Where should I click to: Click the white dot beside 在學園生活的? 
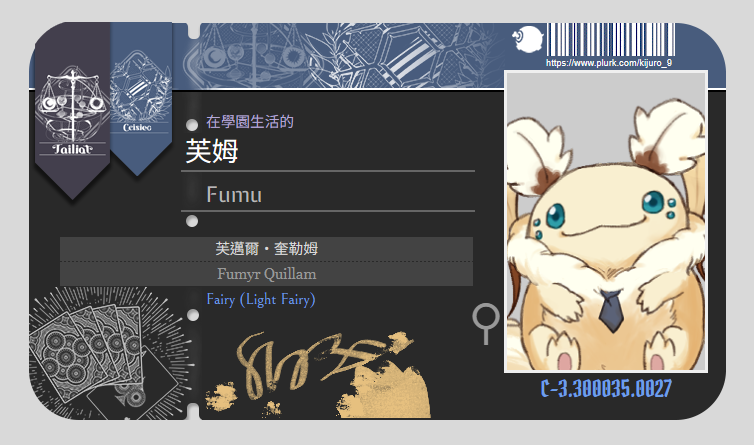192,125
